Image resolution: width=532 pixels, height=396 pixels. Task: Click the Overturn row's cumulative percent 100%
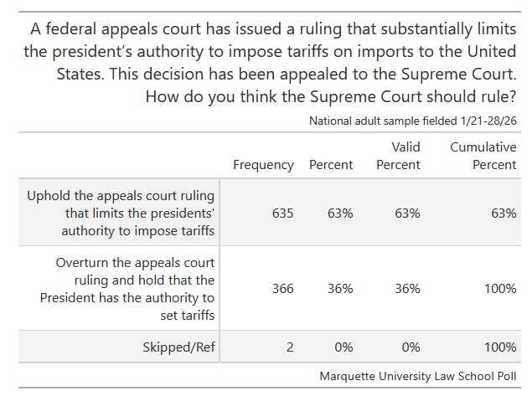500,289
